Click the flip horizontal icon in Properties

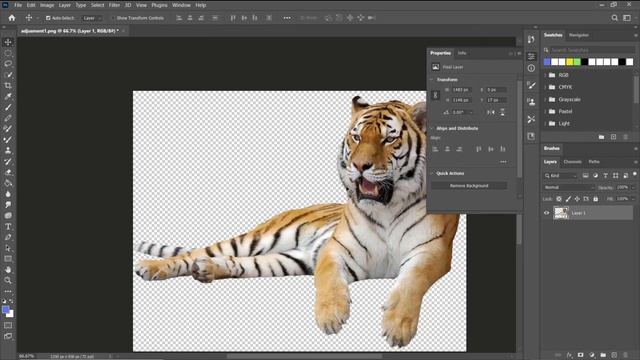pyautogui.click(x=491, y=112)
